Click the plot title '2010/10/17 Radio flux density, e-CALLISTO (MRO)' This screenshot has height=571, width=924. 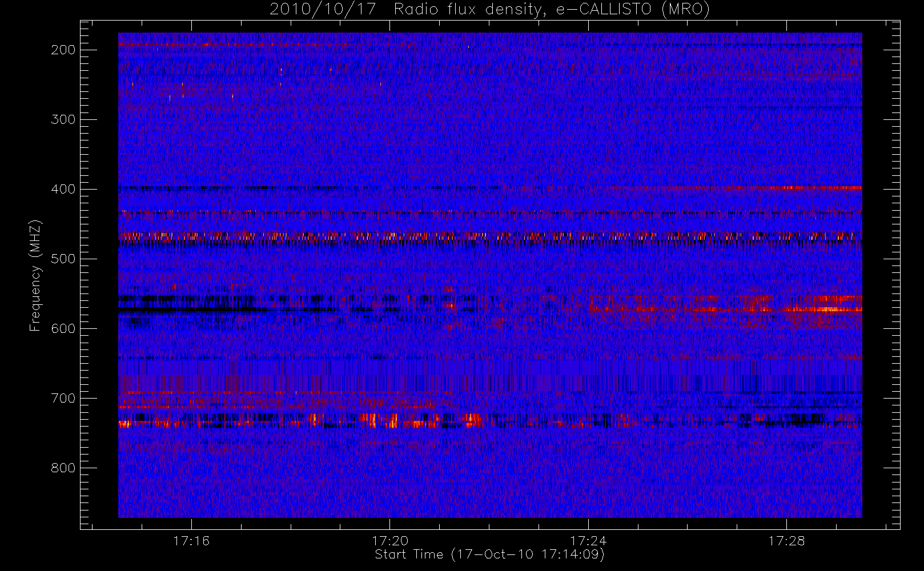489,10
